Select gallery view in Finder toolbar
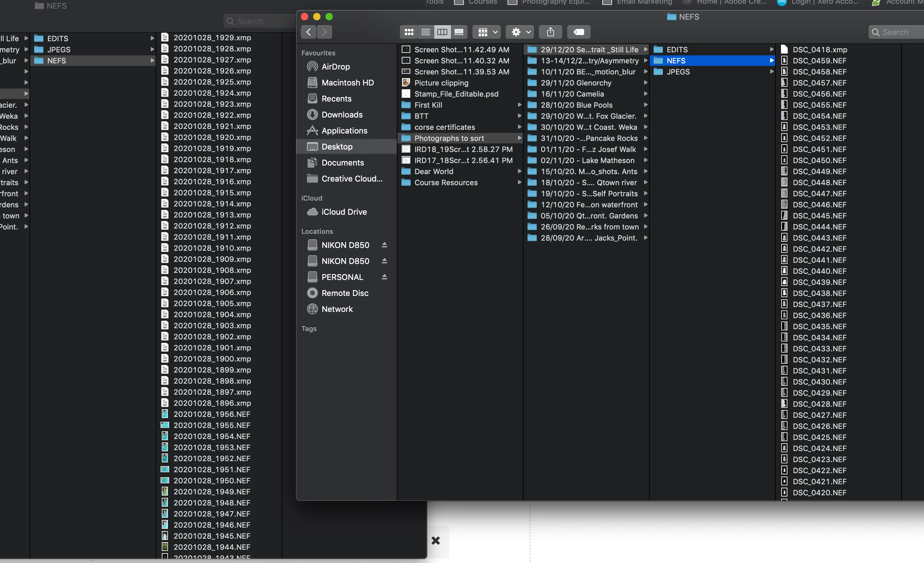 [x=459, y=32]
